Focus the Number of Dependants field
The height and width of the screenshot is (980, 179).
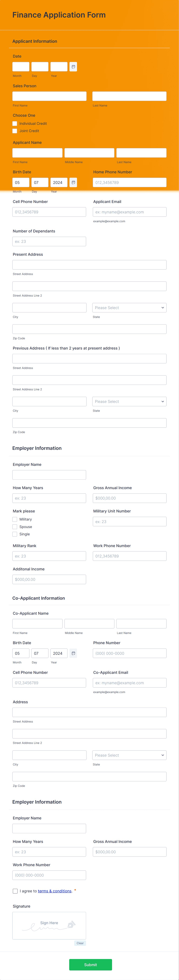pos(49,241)
